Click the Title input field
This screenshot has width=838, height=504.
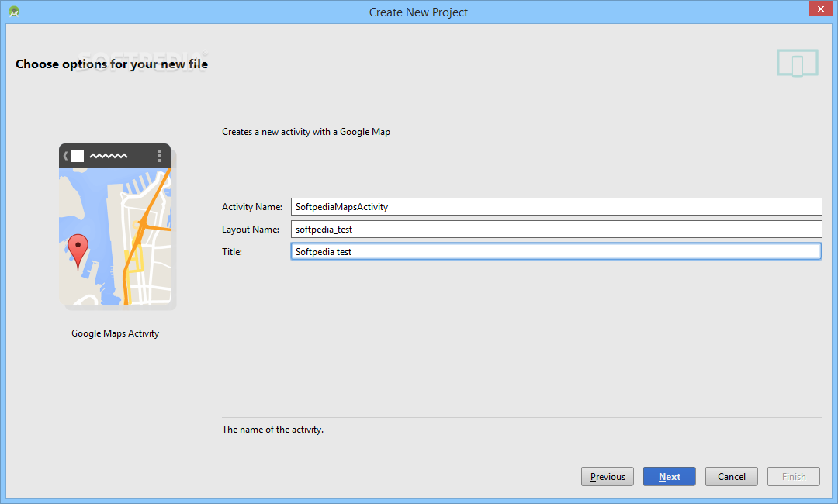tap(556, 251)
